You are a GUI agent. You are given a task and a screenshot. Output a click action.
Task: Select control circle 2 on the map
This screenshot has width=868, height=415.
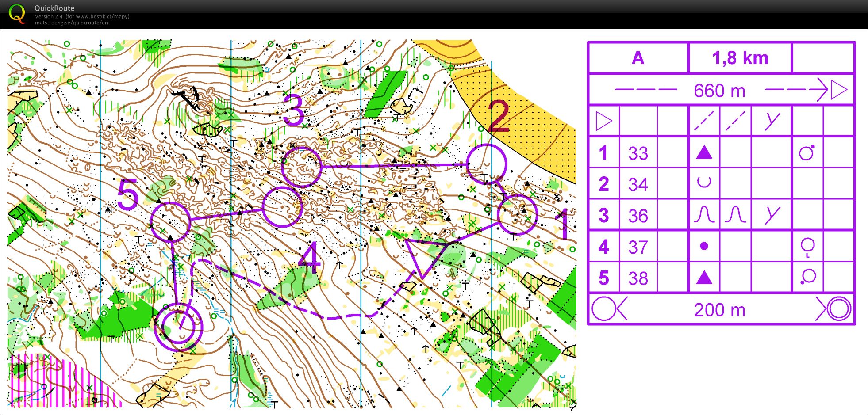486,164
